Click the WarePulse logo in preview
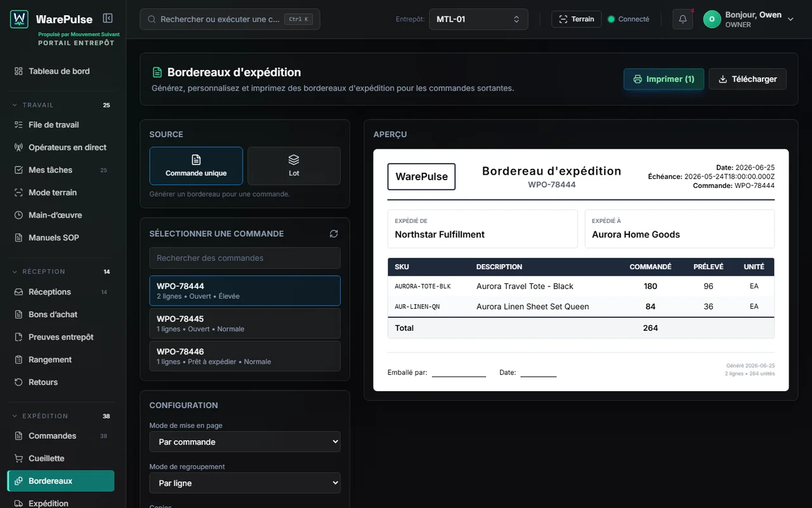This screenshot has height=508, width=812. (421, 177)
